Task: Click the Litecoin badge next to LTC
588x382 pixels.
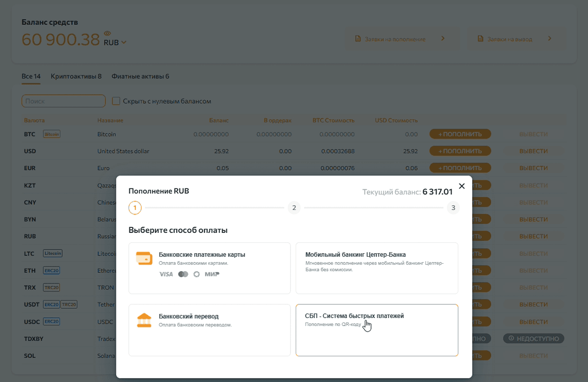Action: point(53,254)
